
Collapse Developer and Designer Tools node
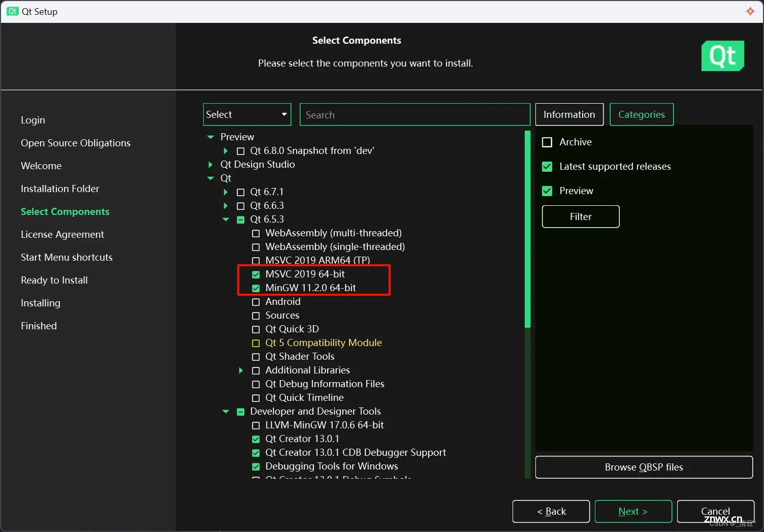226,412
